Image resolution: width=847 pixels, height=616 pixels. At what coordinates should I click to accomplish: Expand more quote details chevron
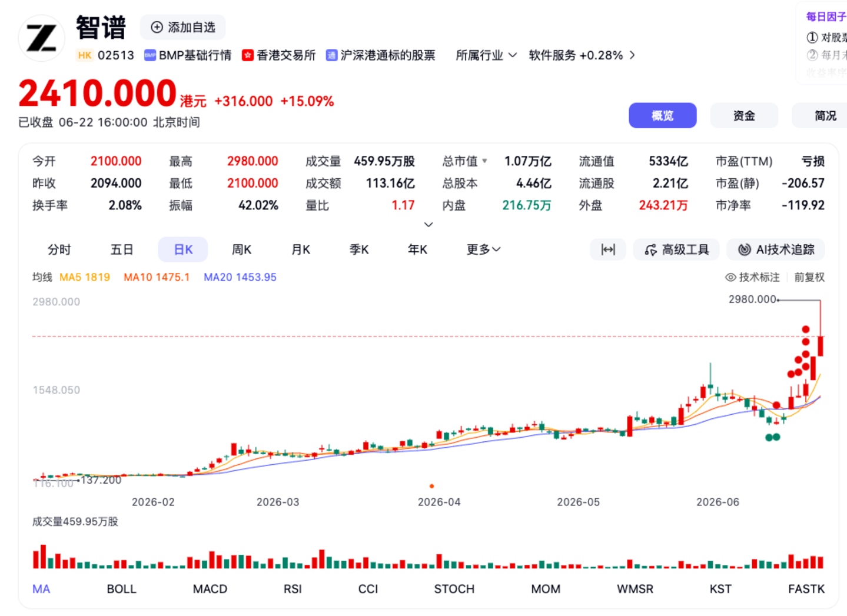(429, 225)
